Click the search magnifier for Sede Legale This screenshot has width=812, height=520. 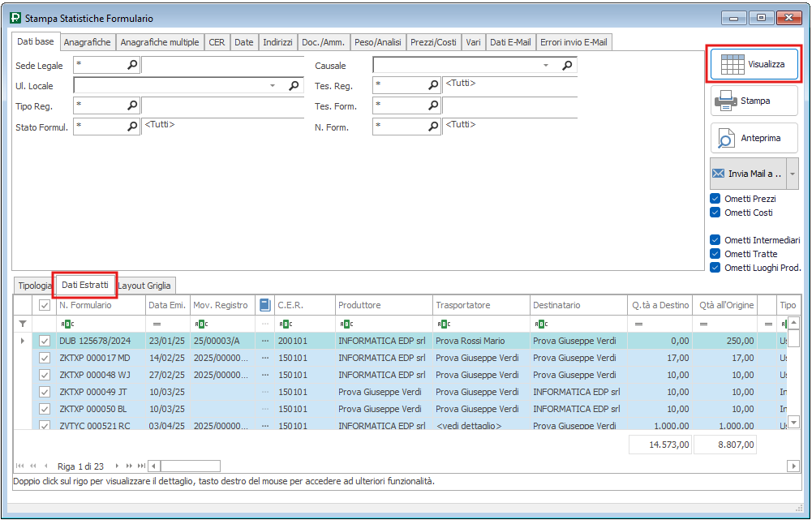(132, 66)
